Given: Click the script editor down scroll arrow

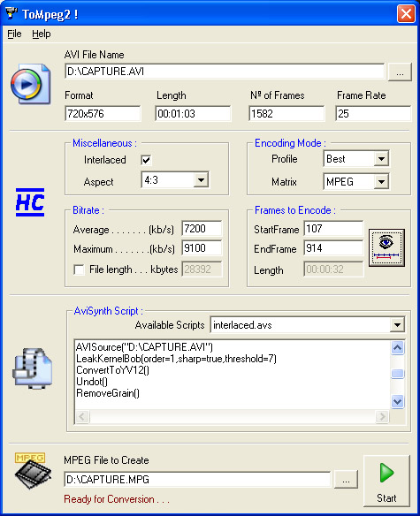Looking at the screenshot, I should 397,402.
